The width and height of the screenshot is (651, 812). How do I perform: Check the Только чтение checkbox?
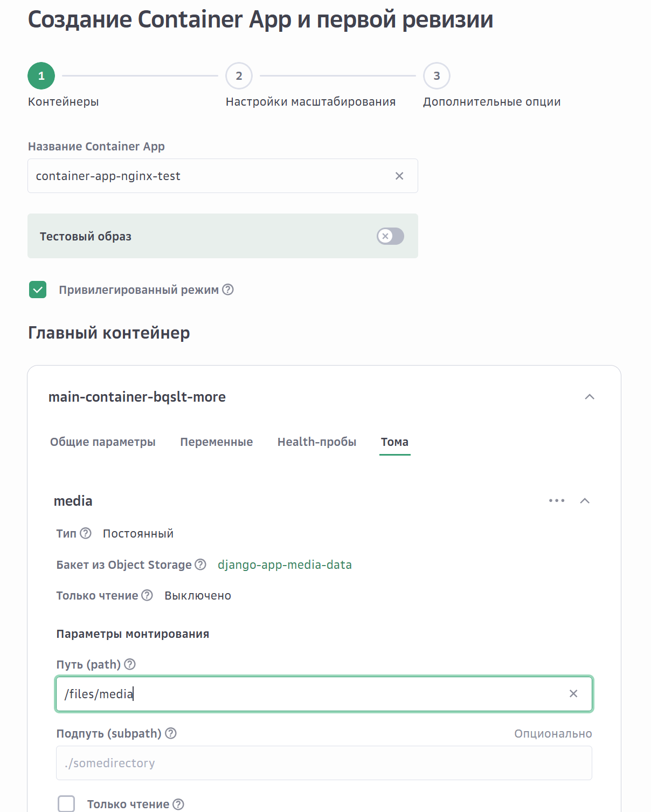tap(66, 804)
